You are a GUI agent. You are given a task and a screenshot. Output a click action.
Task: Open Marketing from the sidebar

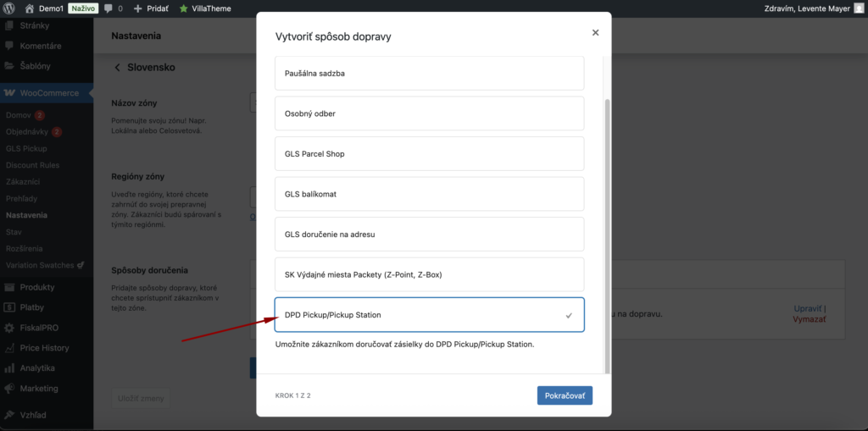click(39, 389)
